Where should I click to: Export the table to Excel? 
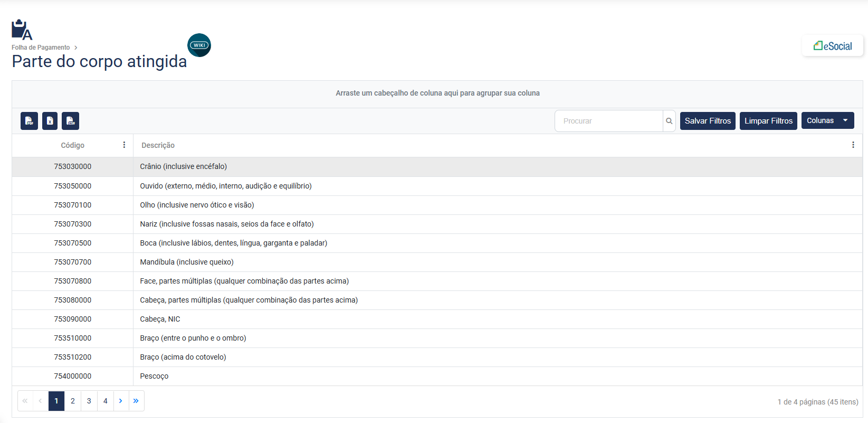[50, 121]
